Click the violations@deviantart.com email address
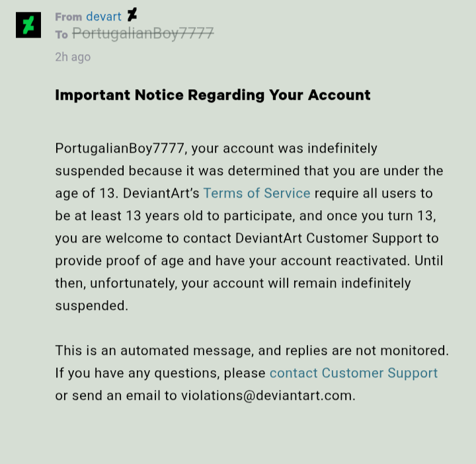The height and width of the screenshot is (464, 476). (268, 396)
